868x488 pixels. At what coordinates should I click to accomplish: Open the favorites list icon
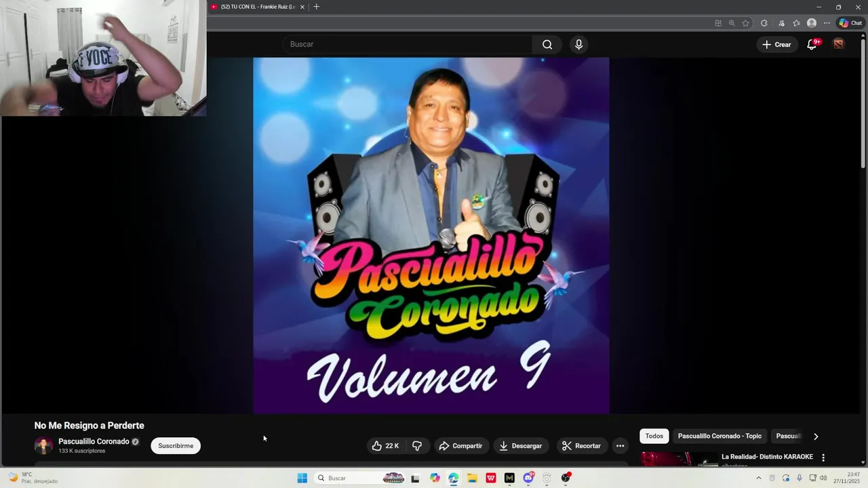(x=797, y=23)
